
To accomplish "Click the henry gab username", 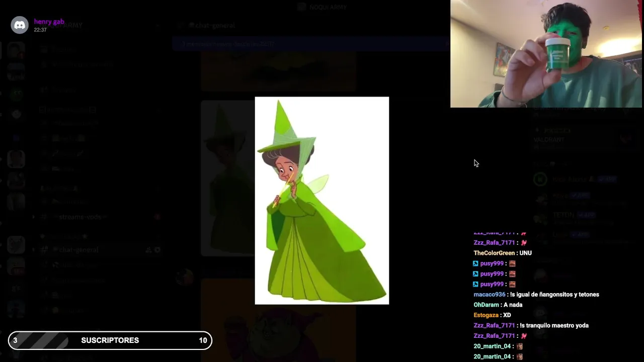I will tap(49, 22).
